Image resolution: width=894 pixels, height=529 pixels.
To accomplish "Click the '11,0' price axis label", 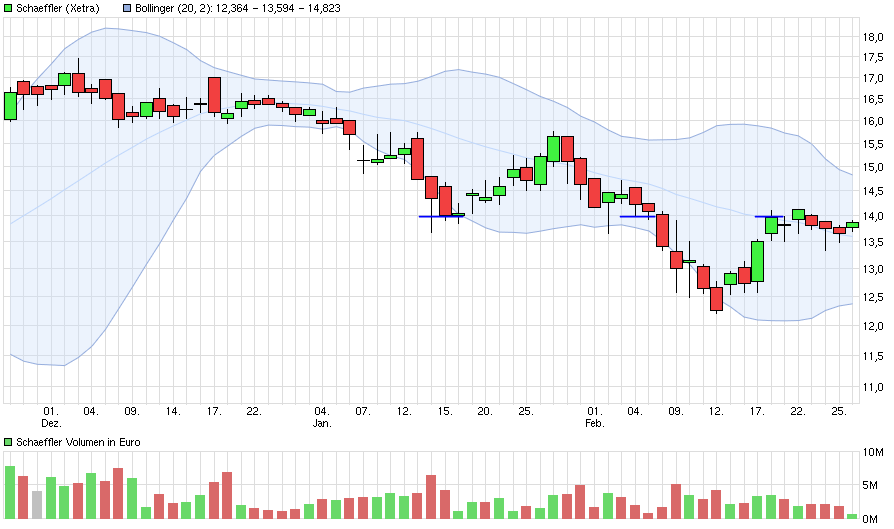I will [873, 388].
